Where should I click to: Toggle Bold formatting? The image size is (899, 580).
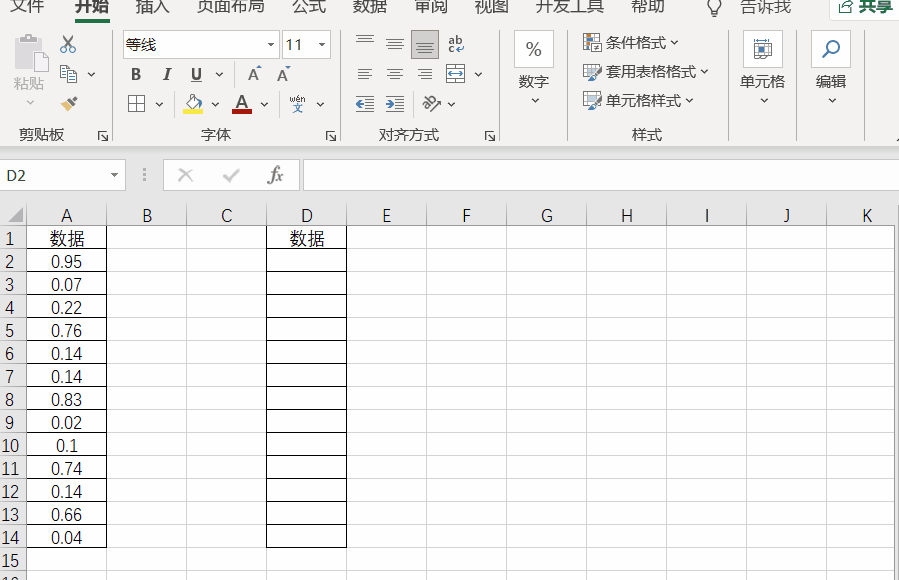136,75
